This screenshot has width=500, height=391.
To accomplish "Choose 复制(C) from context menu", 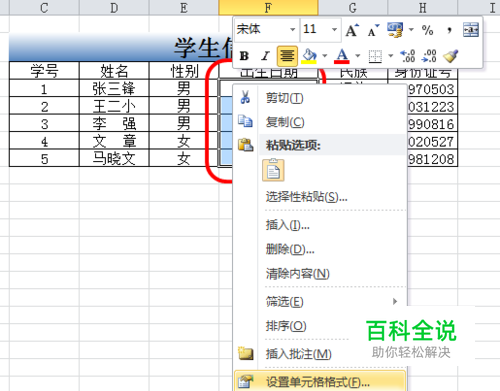I will tap(320, 122).
